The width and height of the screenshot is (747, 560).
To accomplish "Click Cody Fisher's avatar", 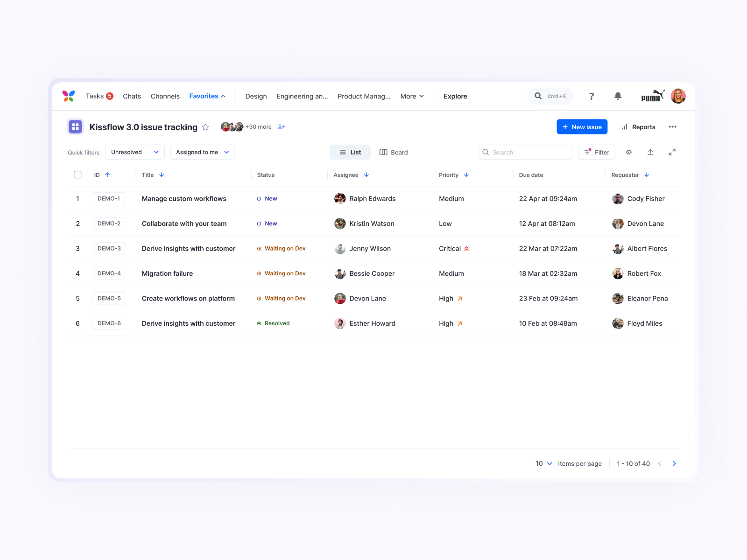I will [618, 199].
